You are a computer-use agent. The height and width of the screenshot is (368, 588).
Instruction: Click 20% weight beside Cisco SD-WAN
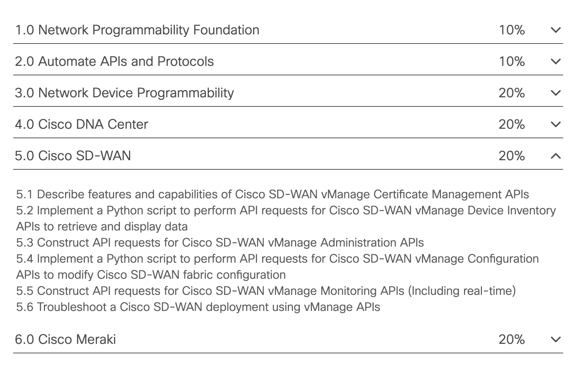tap(512, 156)
